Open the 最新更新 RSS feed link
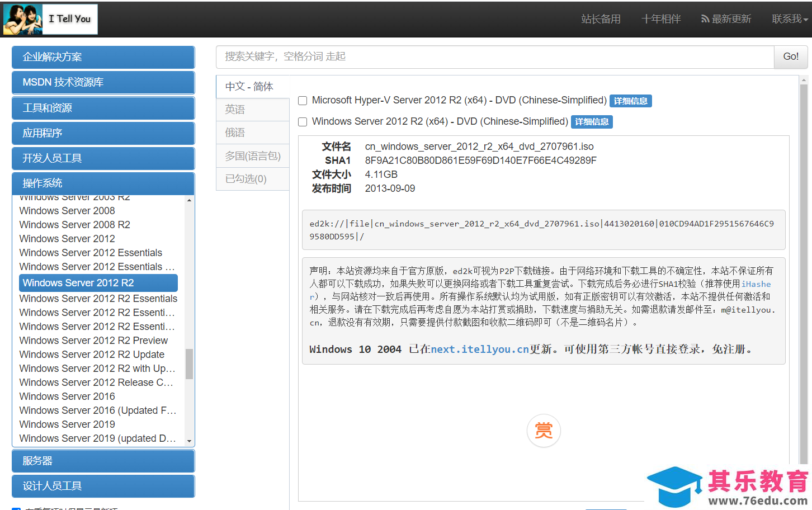812x510 pixels. (x=726, y=19)
